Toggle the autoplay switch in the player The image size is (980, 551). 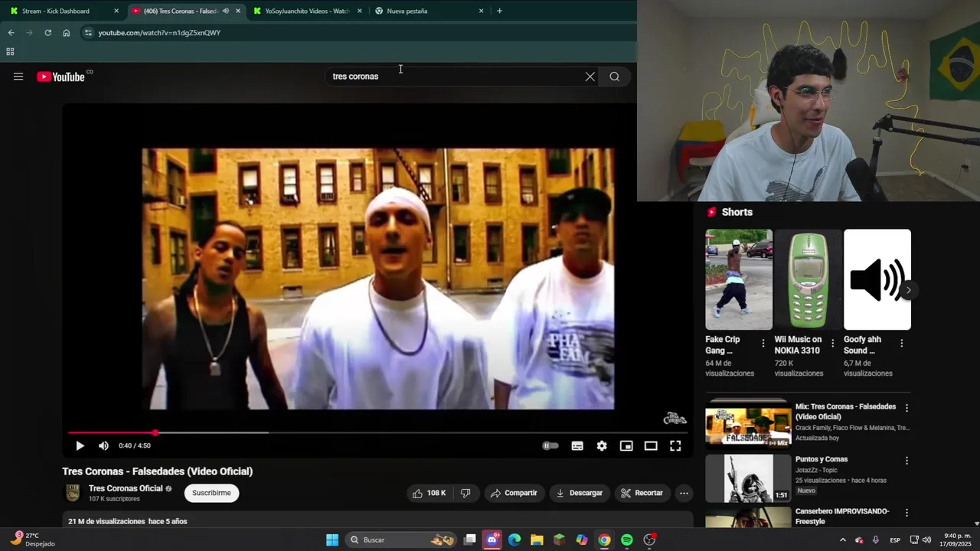[550, 445]
